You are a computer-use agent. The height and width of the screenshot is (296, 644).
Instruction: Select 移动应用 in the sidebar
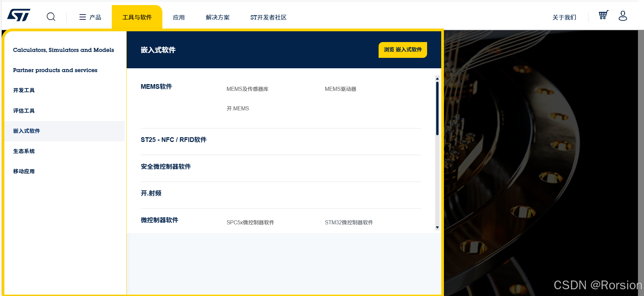[24, 171]
